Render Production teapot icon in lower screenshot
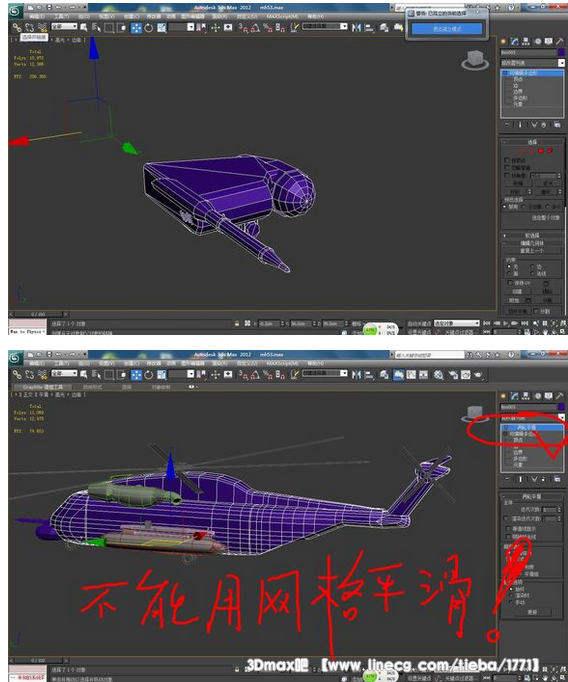The image size is (568, 682). click(x=478, y=374)
